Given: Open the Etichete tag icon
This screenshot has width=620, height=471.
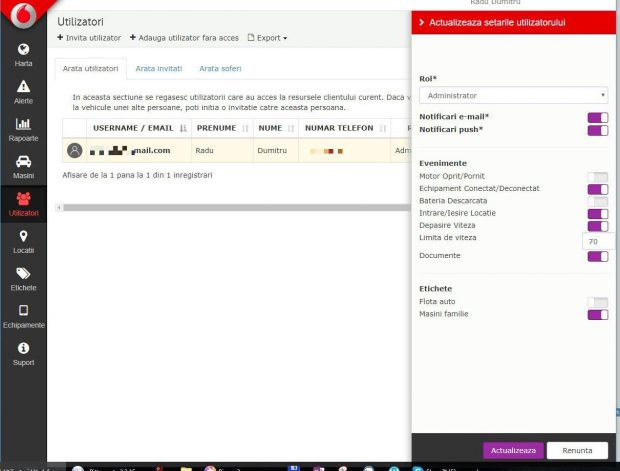Looking at the screenshot, I should tap(23, 273).
